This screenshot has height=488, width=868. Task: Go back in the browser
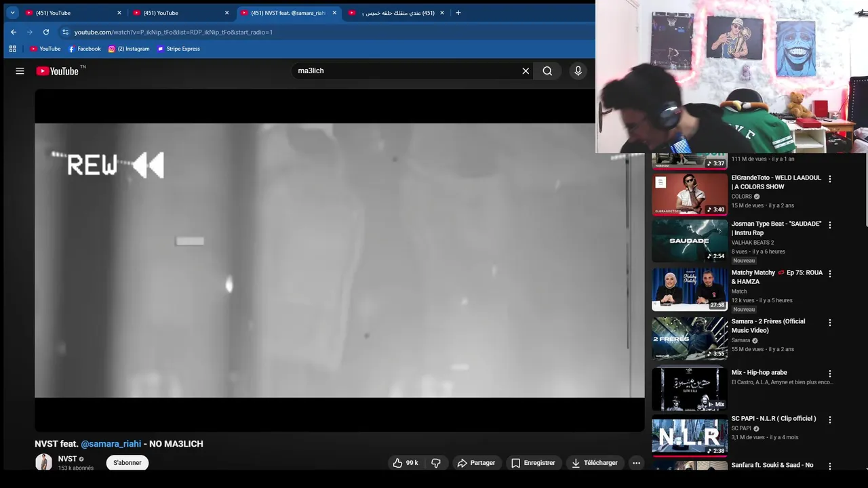(14, 32)
